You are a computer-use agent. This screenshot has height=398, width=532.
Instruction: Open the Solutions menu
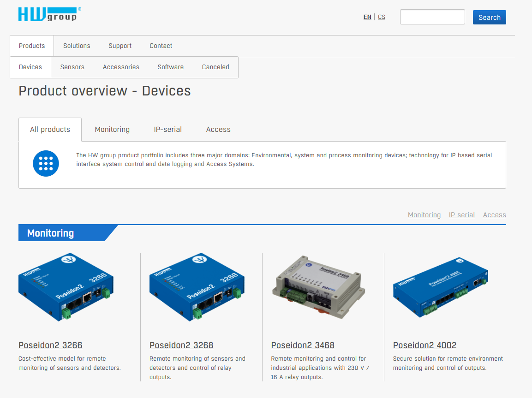pyautogui.click(x=77, y=46)
